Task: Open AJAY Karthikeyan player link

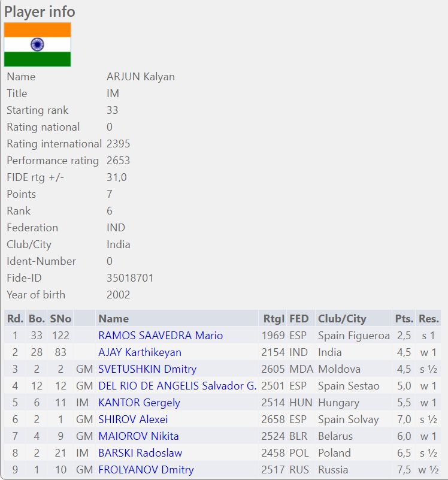Action: click(140, 352)
